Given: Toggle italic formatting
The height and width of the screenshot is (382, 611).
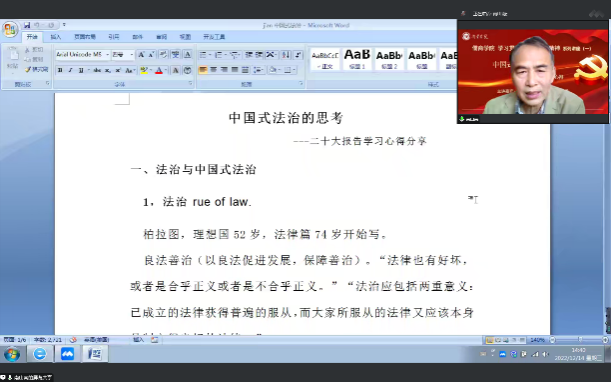Looking at the screenshot, I should 71,70.
